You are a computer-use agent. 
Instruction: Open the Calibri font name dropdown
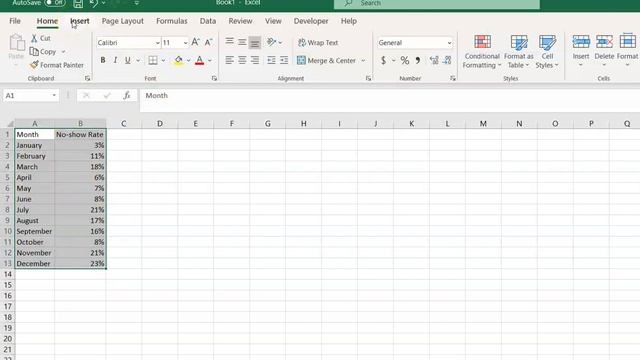157,43
